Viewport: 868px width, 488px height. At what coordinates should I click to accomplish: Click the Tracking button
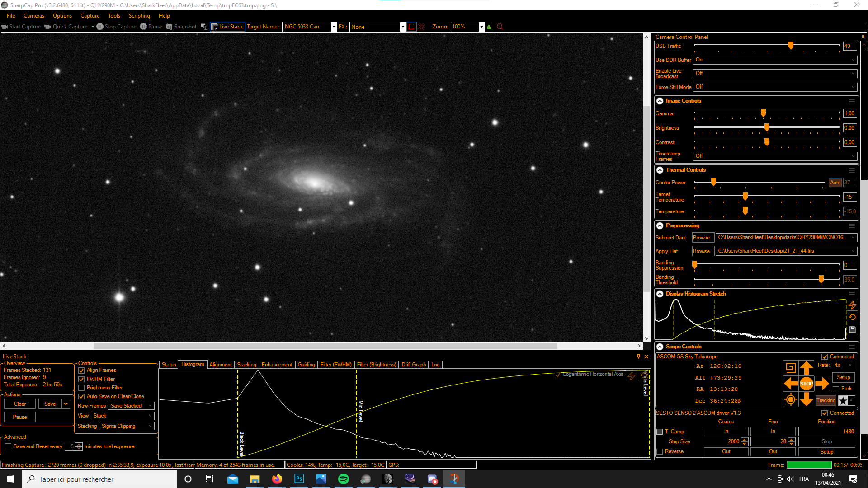[826, 400]
